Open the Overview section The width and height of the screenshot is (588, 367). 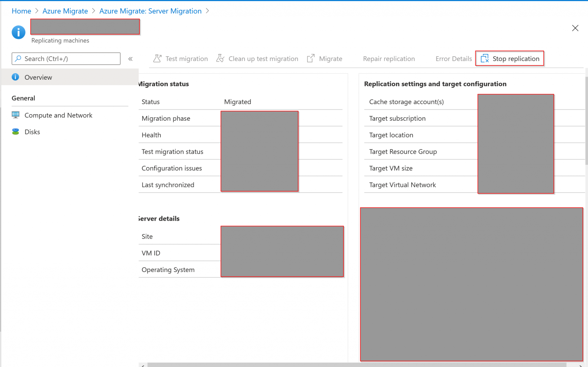coord(38,77)
